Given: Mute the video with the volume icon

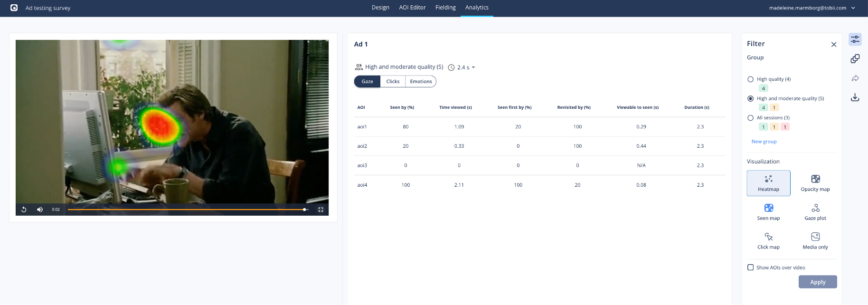Looking at the screenshot, I should click(x=40, y=210).
